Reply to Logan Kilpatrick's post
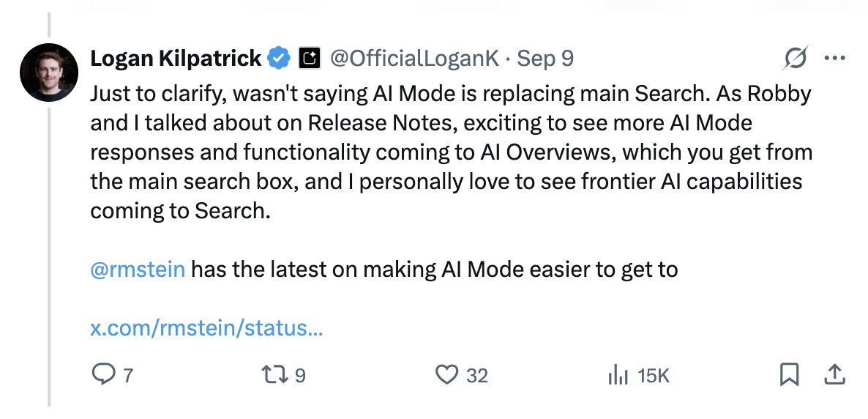The width and height of the screenshot is (868, 419). (102, 375)
